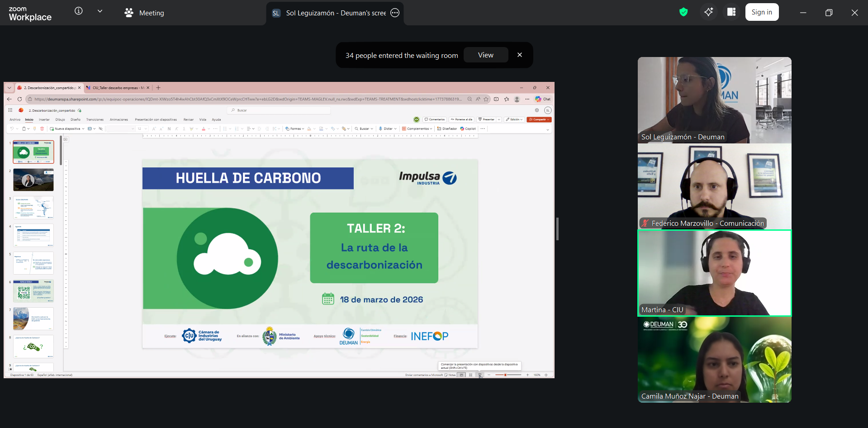868x428 pixels.
Task: Switch to the Meeting tab
Action: pyautogui.click(x=144, y=13)
